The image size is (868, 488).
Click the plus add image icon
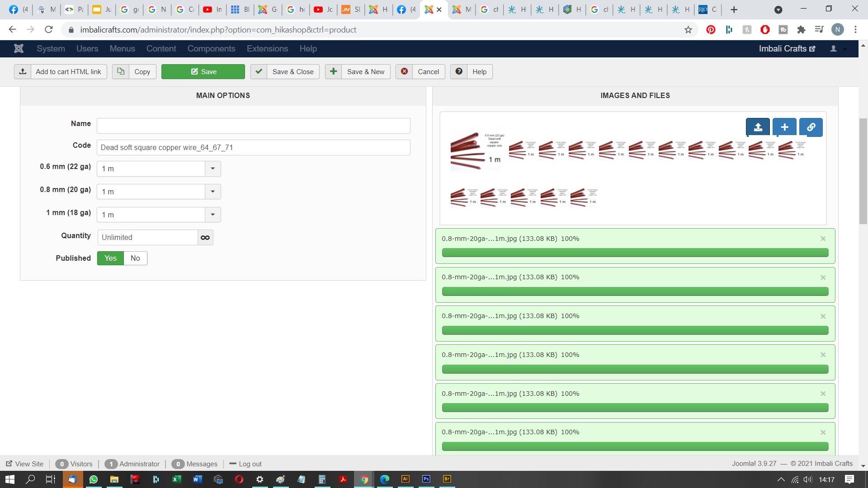coord(784,127)
